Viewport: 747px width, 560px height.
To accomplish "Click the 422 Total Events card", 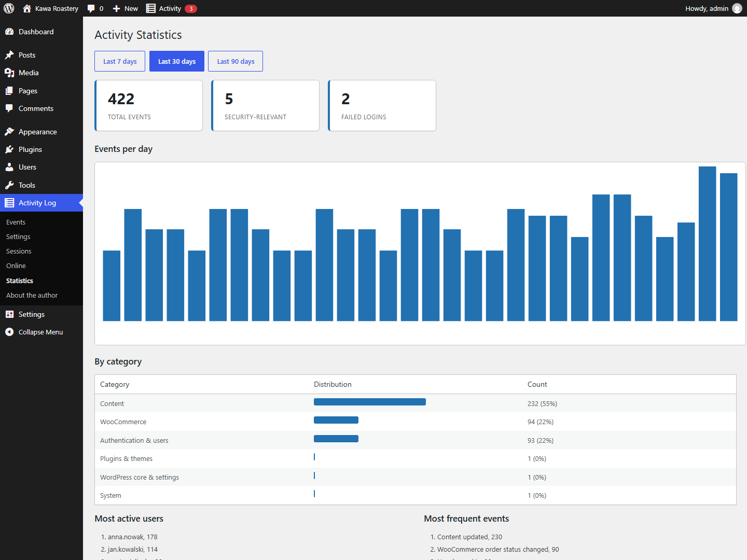I will click(148, 105).
